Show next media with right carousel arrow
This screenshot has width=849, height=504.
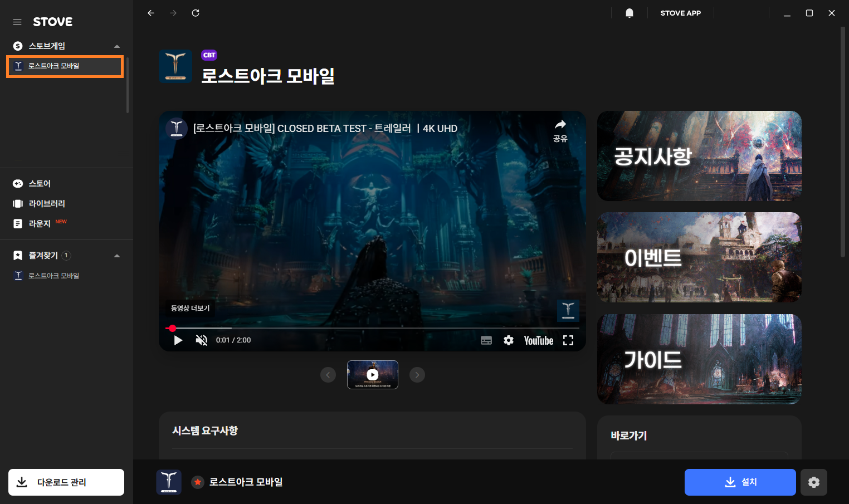417,375
